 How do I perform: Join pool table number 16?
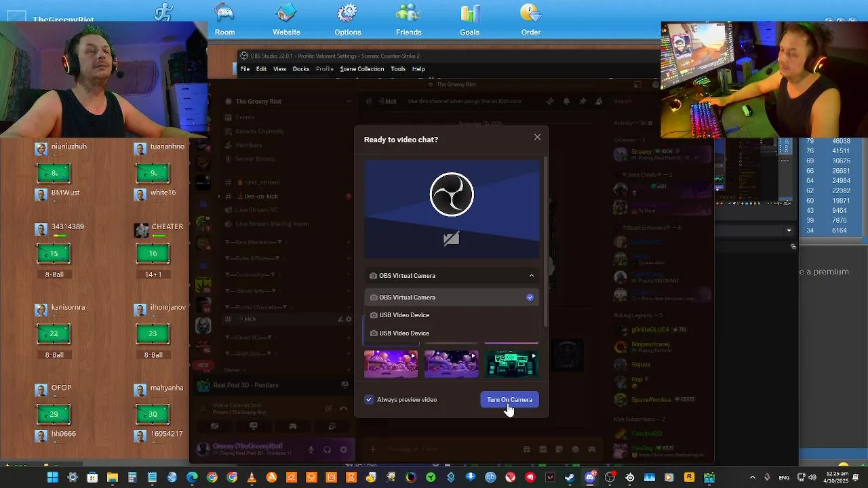(x=153, y=253)
